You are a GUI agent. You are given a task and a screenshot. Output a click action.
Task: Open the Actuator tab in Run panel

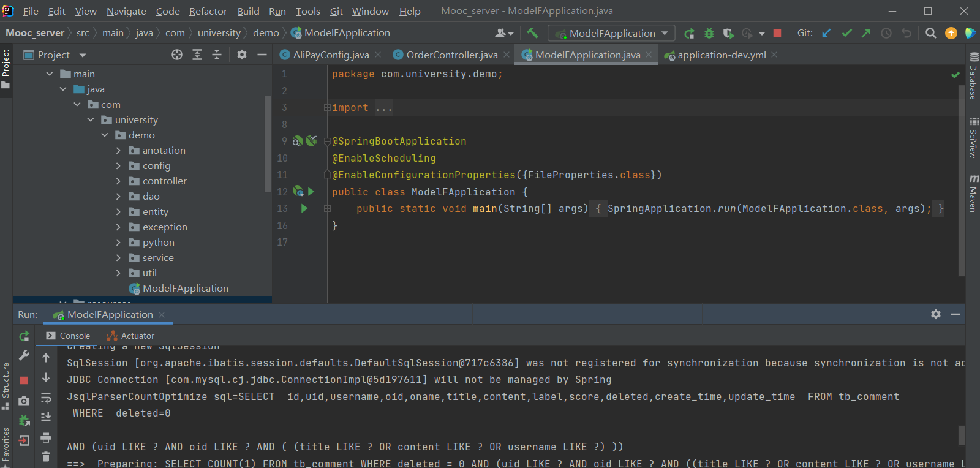click(x=130, y=336)
